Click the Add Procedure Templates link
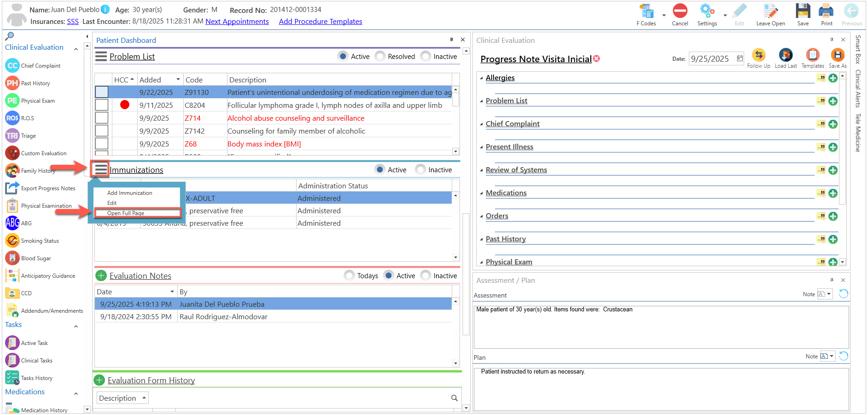This screenshot has height=415, width=868. click(320, 22)
